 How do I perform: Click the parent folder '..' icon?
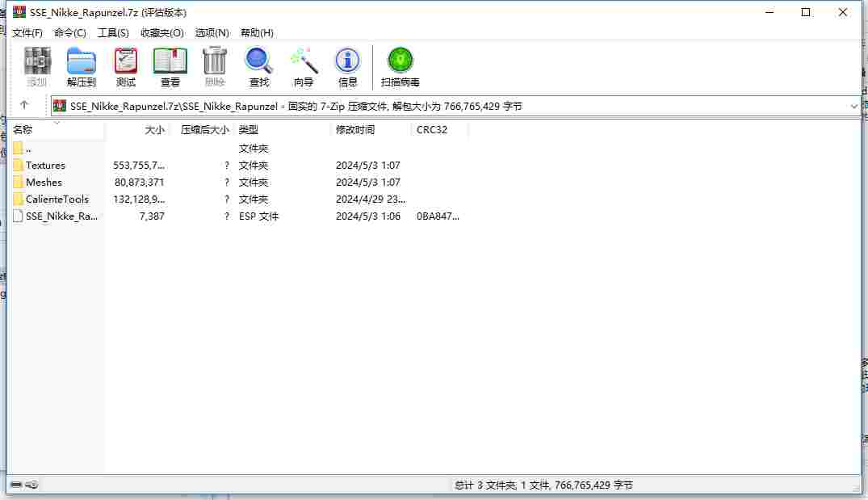pyautogui.click(x=18, y=148)
